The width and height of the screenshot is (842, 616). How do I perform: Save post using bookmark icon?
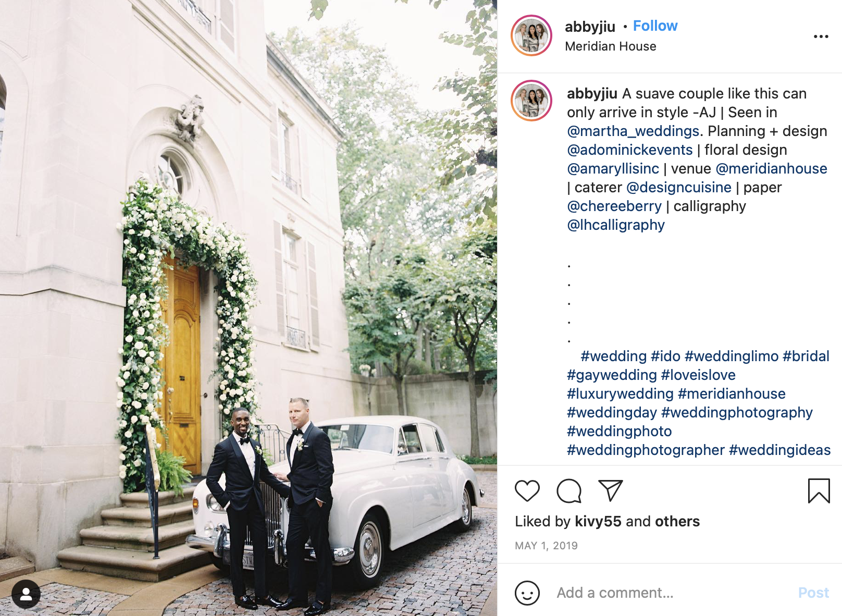(819, 491)
